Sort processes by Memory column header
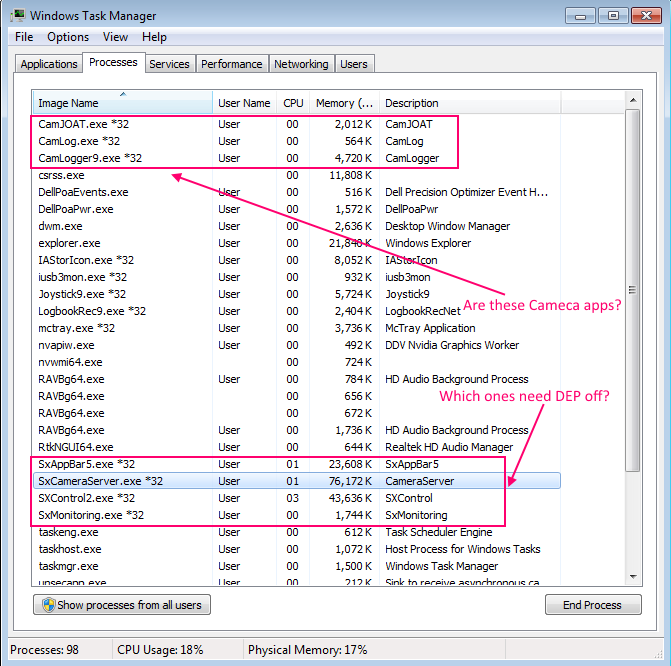This screenshot has width=671, height=666. [x=343, y=103]
